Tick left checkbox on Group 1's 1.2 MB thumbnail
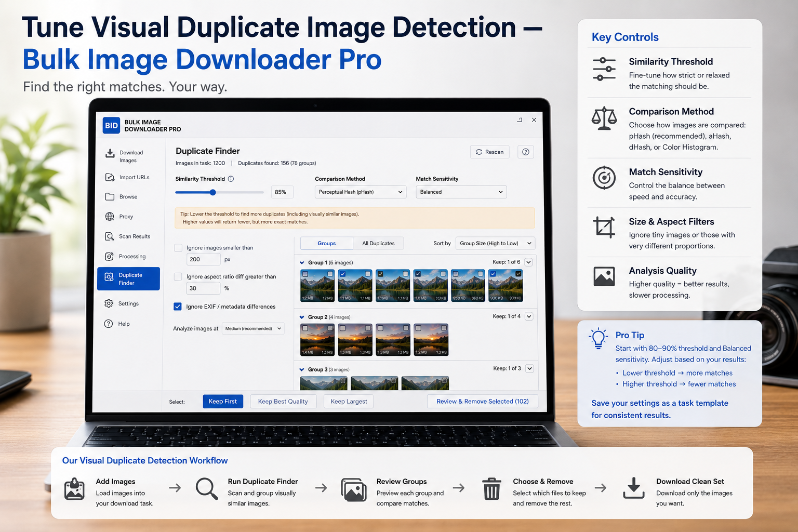This screenshot has height=532, width=798. click(305, 274)
